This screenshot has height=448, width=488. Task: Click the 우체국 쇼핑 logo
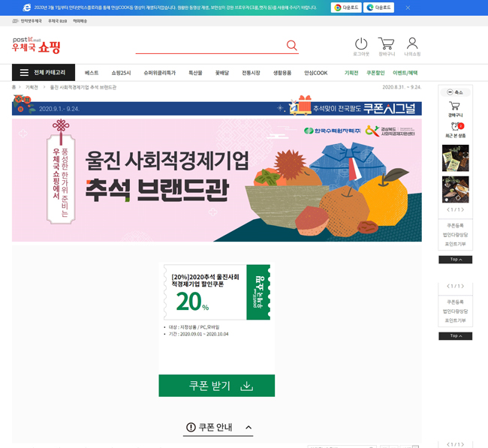point(36,45)
